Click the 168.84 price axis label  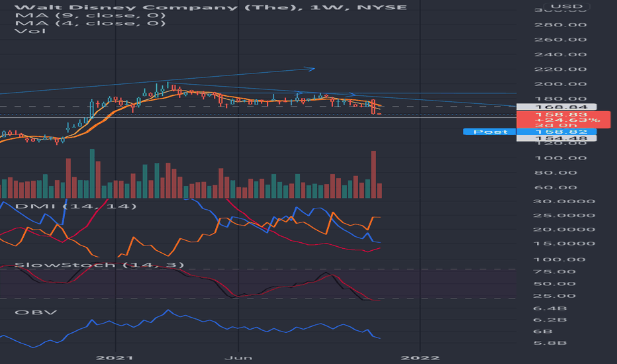556,107
